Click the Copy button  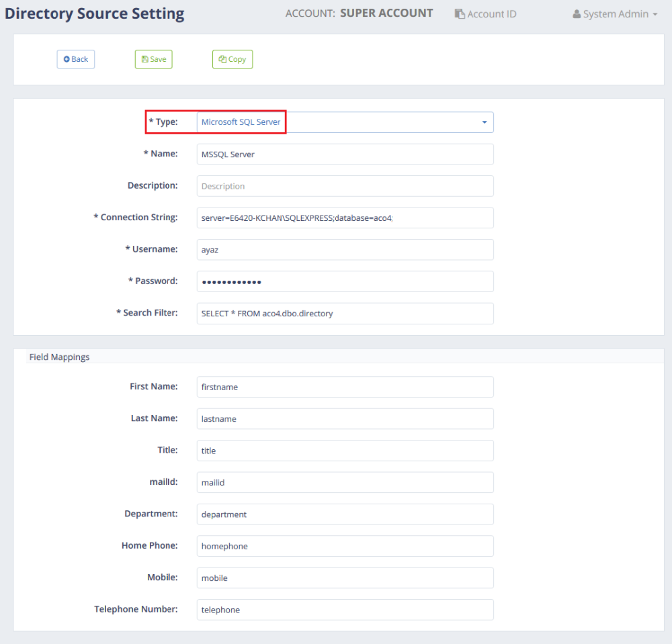pyautogui.click(x=232, y=59)
